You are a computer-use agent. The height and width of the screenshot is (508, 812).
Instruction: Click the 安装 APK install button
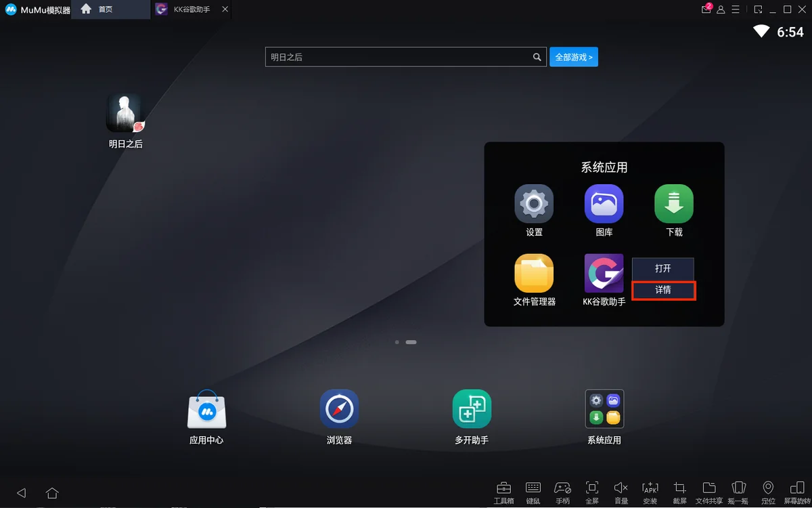coord(650,492)
